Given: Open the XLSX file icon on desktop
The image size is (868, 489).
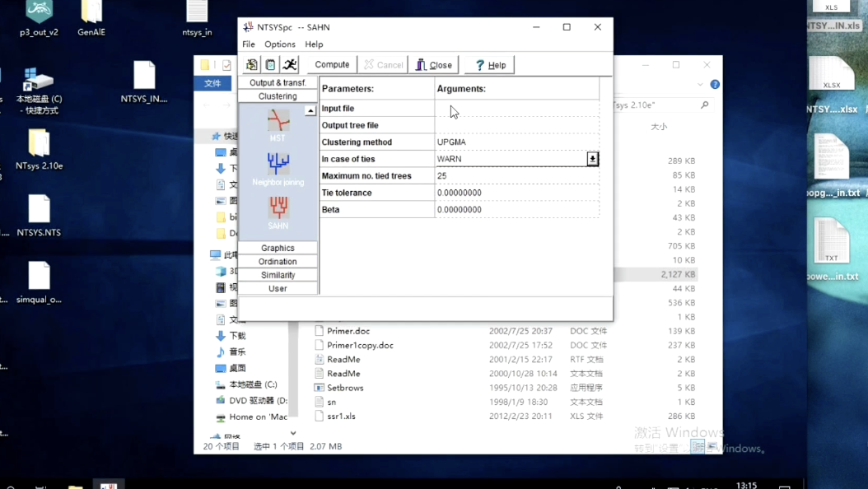Looking at the screenshot, I should coord(832,83).
